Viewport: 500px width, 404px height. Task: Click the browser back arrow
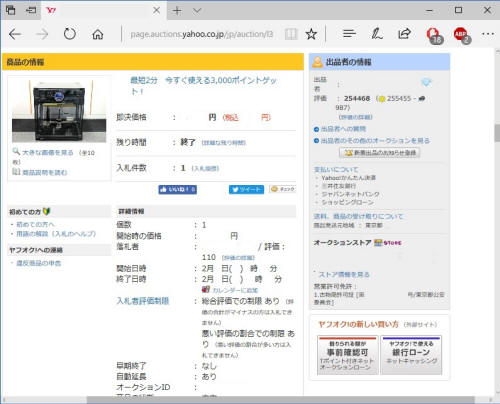click(x=15, y=34)
